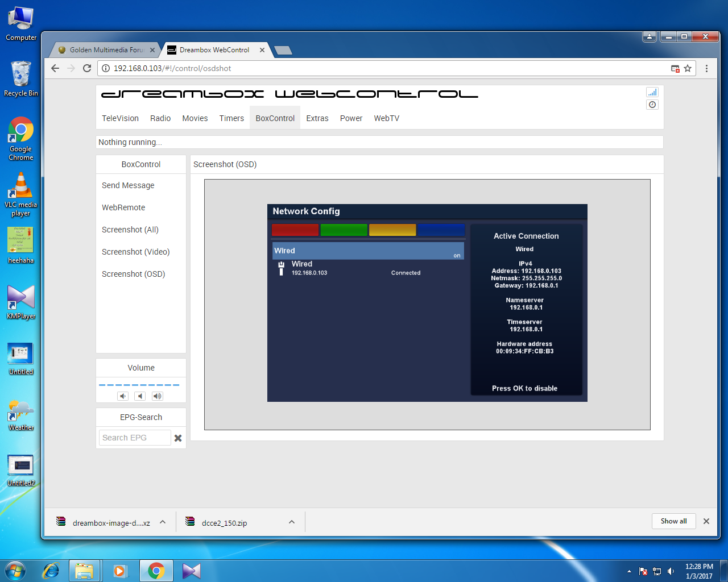Open Send Message in BoxControl sidebar
Screen dimensions: 728x582
coord(128,185)
